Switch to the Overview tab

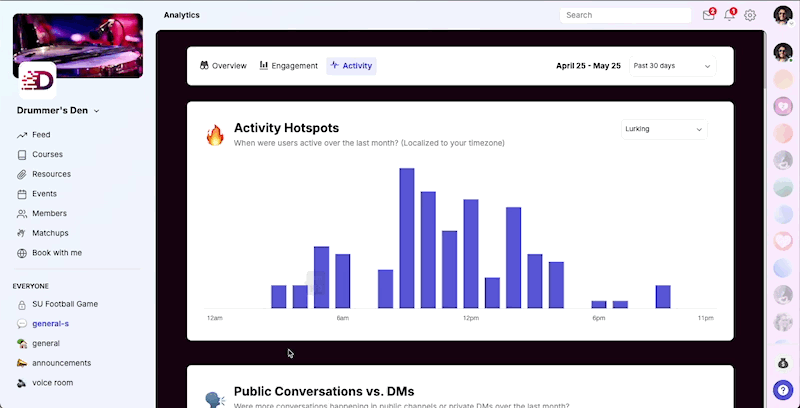pos(223,66)
